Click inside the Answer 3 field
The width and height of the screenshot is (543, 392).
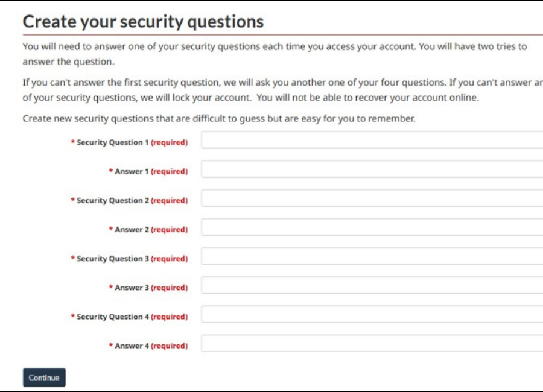tap(372, 285)
